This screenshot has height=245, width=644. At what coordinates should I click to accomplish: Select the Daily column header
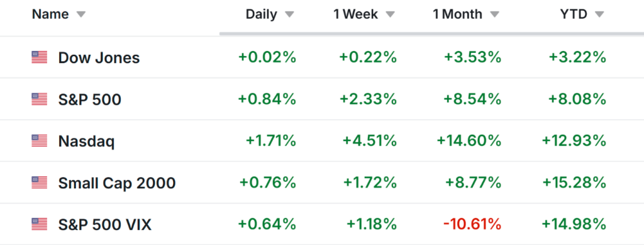tap(261, 14)
